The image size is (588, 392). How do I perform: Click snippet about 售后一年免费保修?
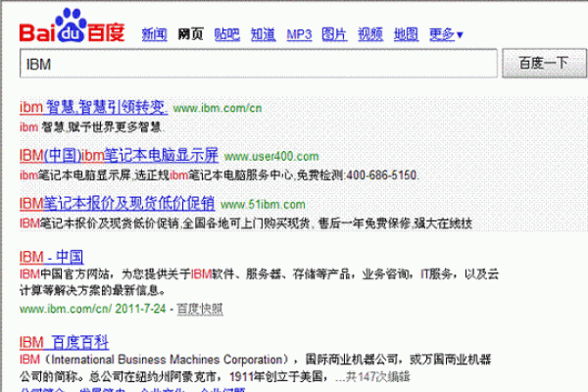tap(246, 223)
